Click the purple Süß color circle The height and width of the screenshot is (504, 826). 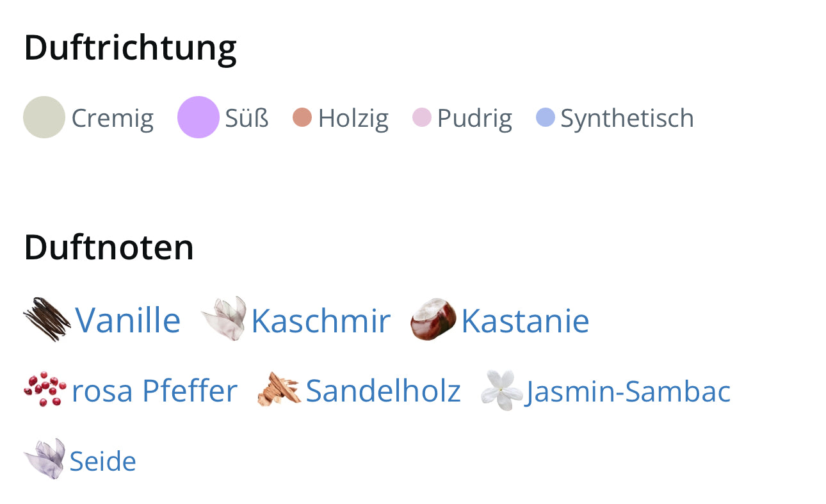(x=198, y=117)
